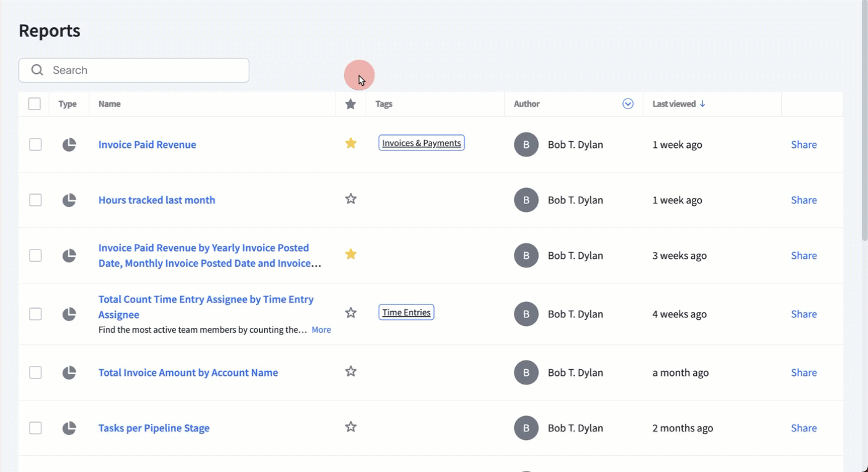Click pie chart icon for Invoice Paid Revenue
The image size is (868, 472).
click(69, 145)
